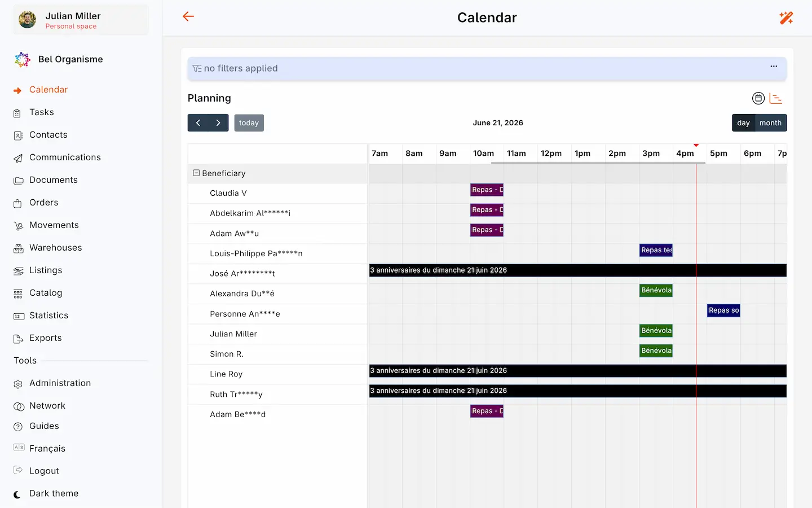The height and width of the screenshot is (508, 812).
Task: Click the Bel Organisme logo
Action: (x=23, y=59)
